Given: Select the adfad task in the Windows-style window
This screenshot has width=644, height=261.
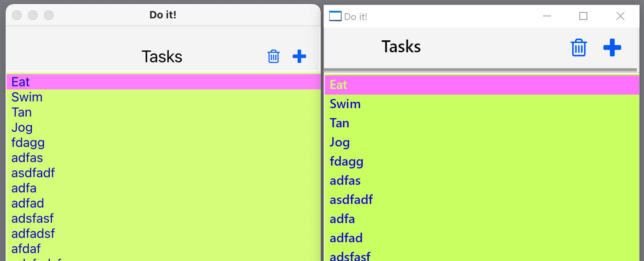Looking at the screenshot, I should 346,238.
